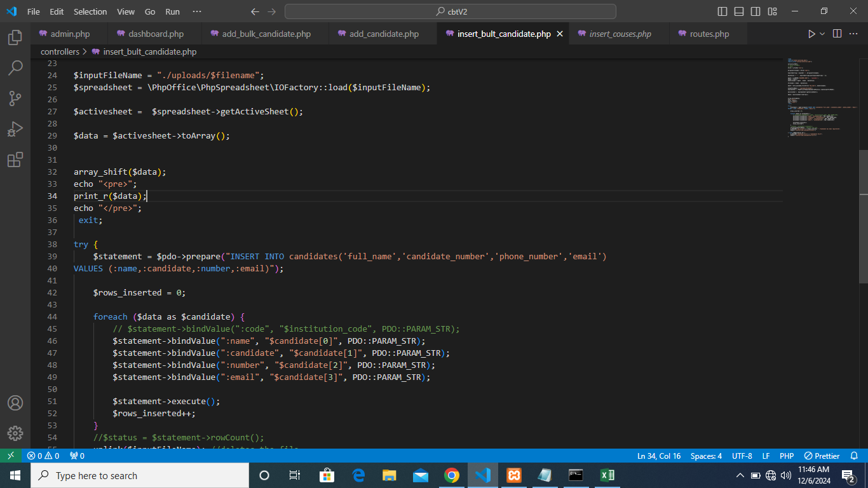
Task: Open the Run and Debug view
Action: click(15, 129)
